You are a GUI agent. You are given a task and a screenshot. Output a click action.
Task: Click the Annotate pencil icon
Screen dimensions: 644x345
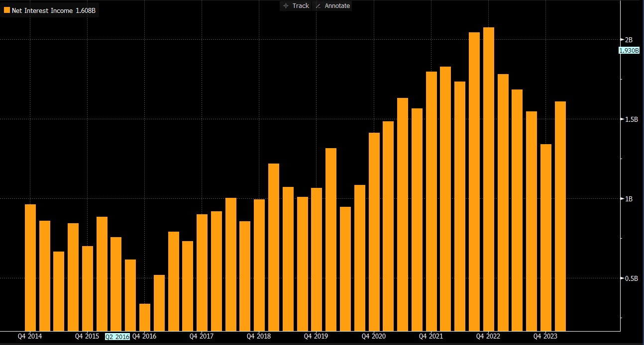[x=318, y=6]
